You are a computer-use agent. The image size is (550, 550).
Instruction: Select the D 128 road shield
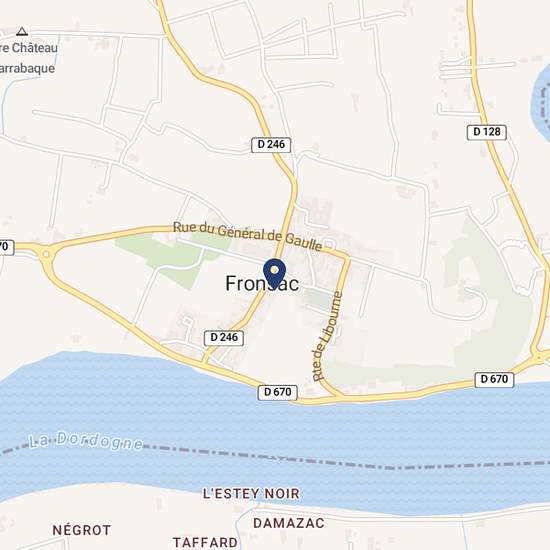click(487, 132)
